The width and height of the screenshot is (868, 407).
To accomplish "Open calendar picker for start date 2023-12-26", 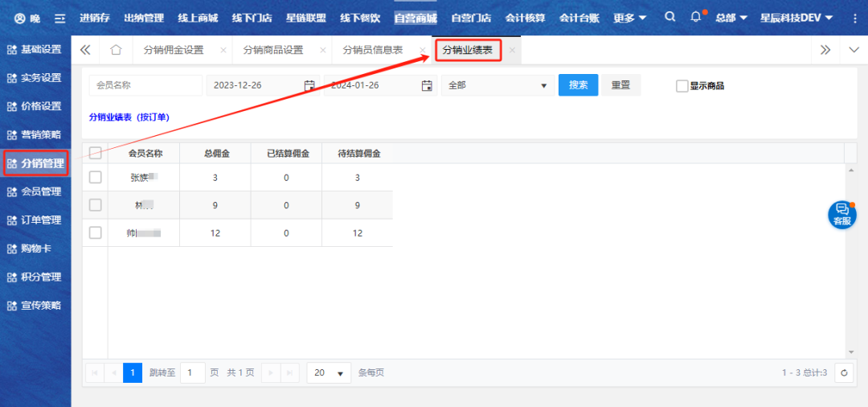I will coord(309,85).
